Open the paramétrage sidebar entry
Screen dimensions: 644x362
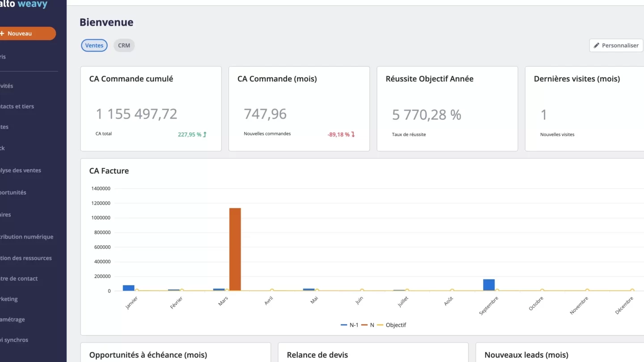point(13,319)
